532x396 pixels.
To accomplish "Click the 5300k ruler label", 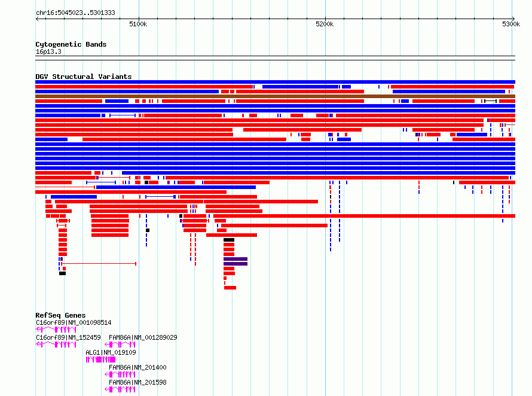I will coord(511,24).
